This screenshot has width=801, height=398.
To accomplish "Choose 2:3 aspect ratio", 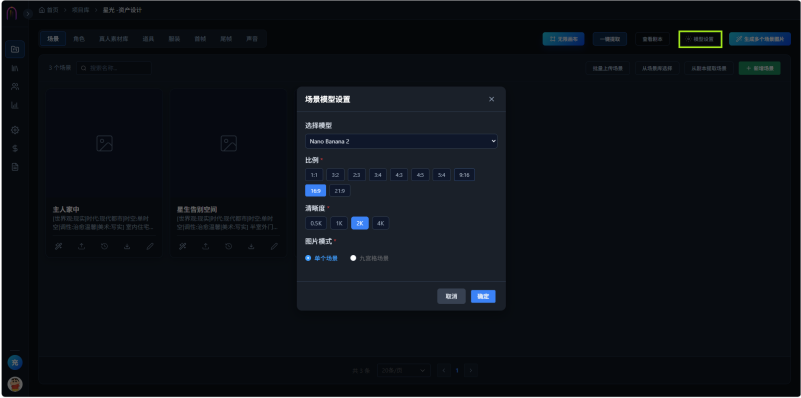I will (x=357, y=175).
